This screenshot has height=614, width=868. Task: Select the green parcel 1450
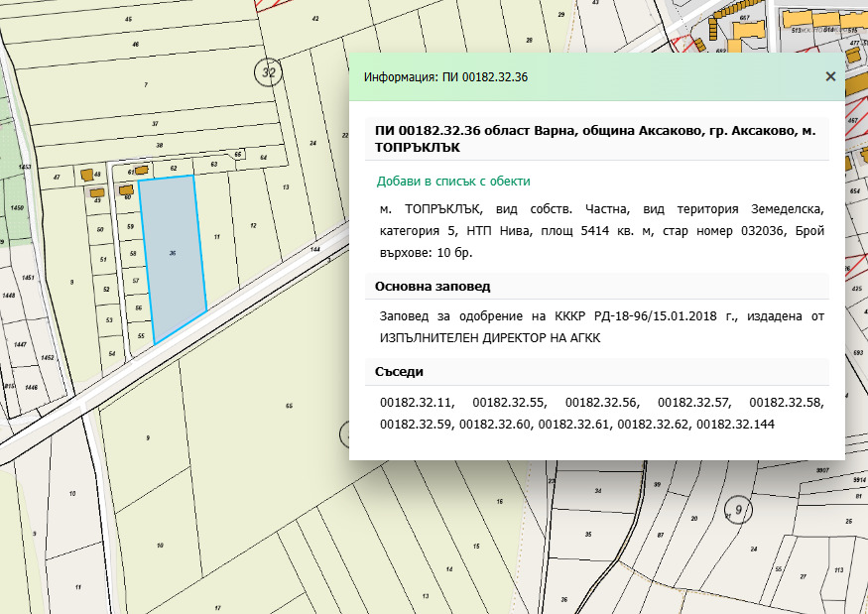[17, 207]
